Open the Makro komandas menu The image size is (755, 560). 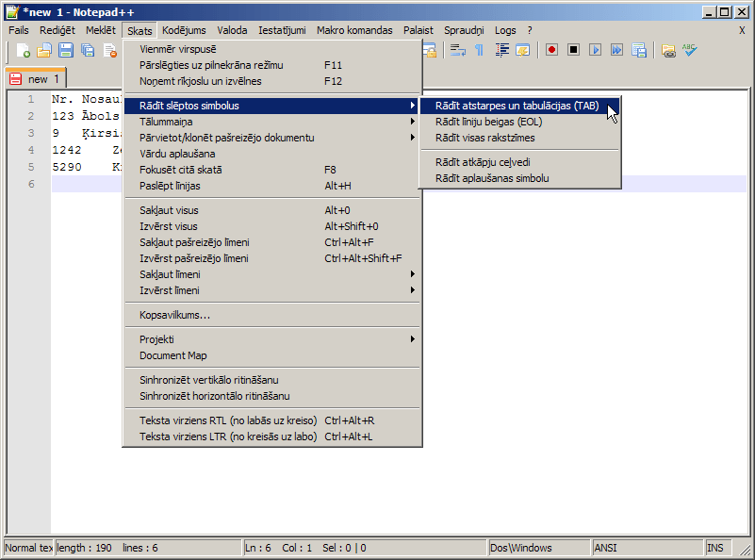tap(354, 30)
